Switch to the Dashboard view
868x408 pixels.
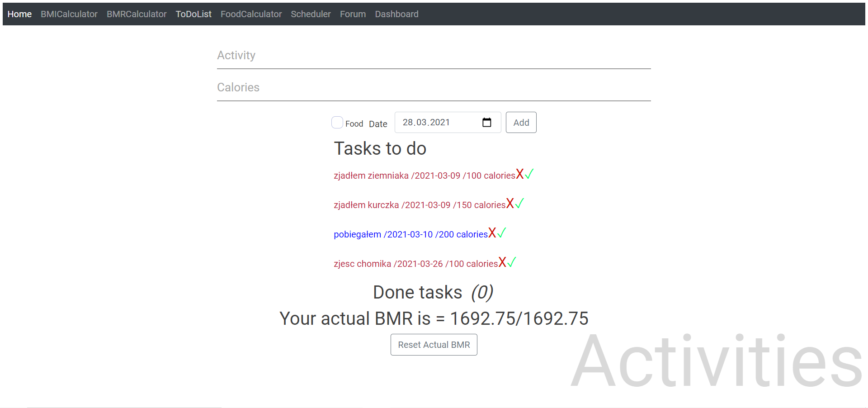(x=396, y=14)
